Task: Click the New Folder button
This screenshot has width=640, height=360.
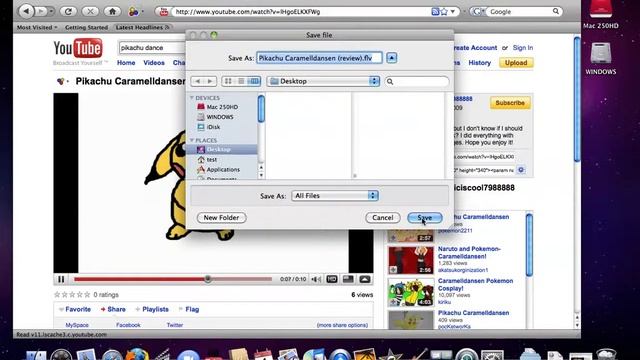Action: coord(221,218)
